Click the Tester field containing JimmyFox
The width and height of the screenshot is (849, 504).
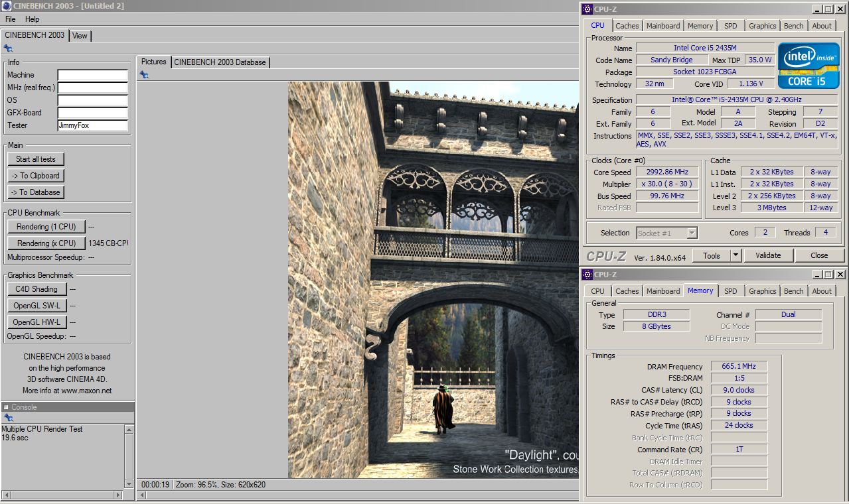[92, 125]
